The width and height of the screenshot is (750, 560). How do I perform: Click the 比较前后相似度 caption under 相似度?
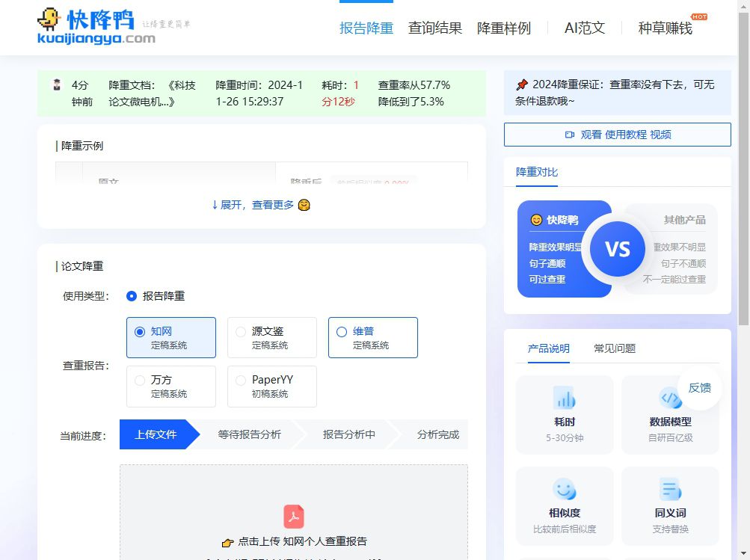tap(565, 529)
